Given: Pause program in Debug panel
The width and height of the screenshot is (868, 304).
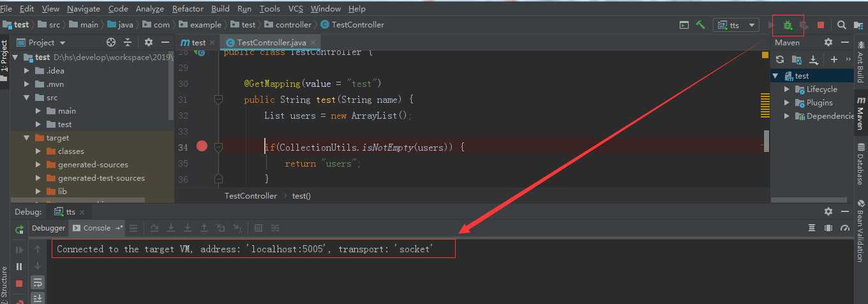Looking at the screenshot, I should 19,266.
